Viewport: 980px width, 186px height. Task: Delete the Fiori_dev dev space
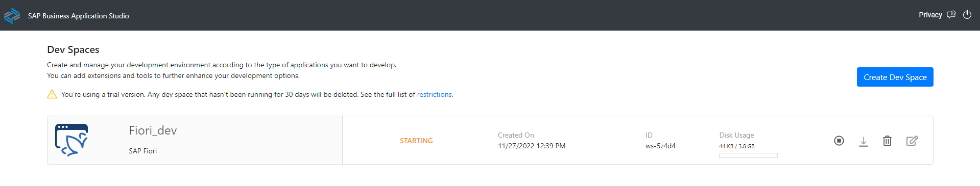coord(888,141)
